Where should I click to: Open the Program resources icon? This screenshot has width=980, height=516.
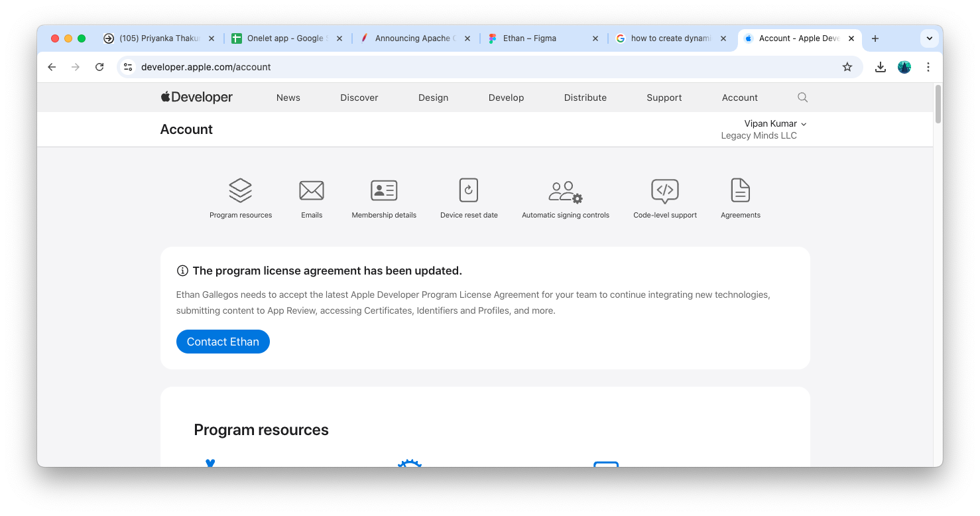240,190
